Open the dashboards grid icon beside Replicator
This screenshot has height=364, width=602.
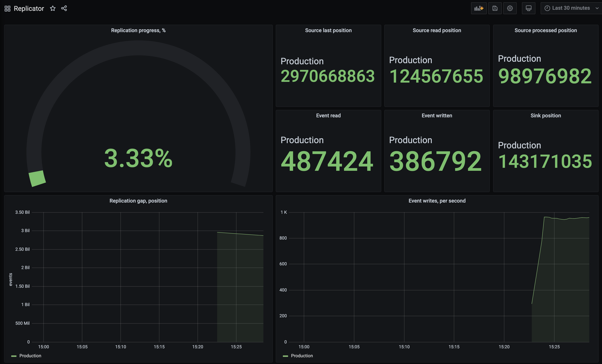[x=7, y=9]
